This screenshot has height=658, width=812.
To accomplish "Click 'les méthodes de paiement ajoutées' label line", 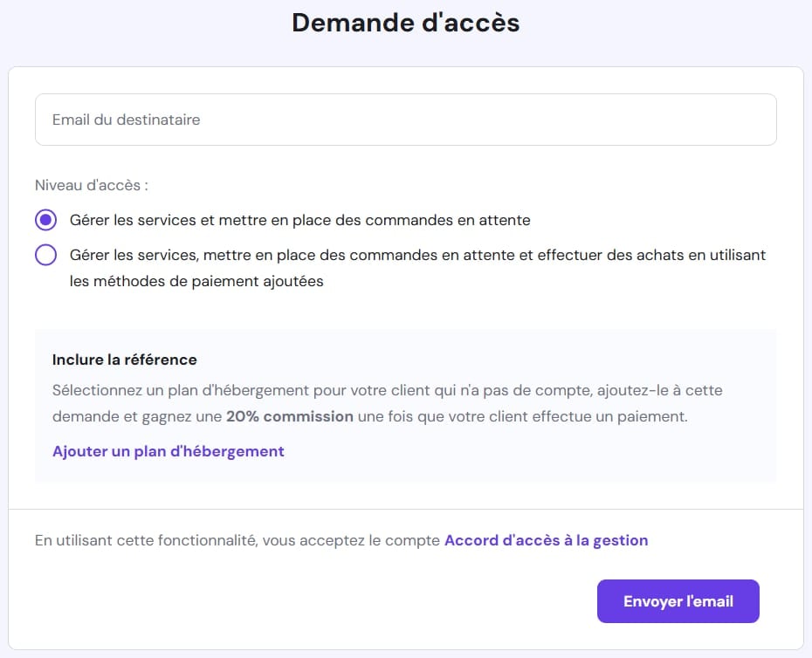I will [196, 281].
